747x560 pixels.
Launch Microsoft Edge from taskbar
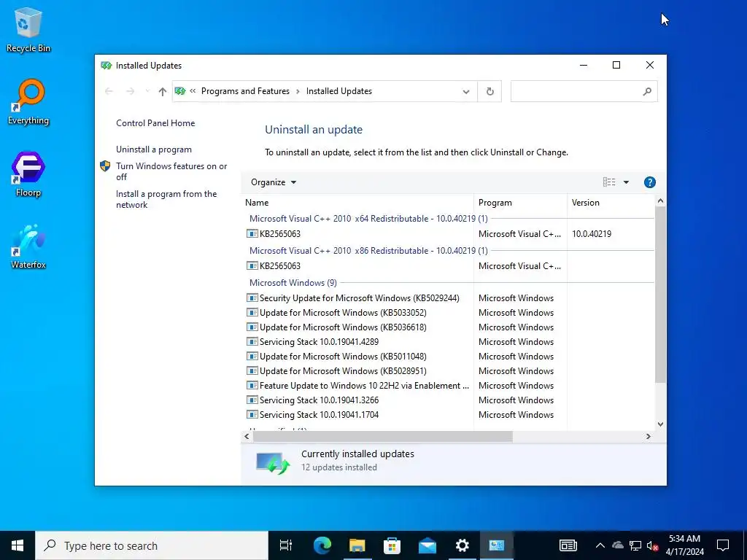click(322, 545)
